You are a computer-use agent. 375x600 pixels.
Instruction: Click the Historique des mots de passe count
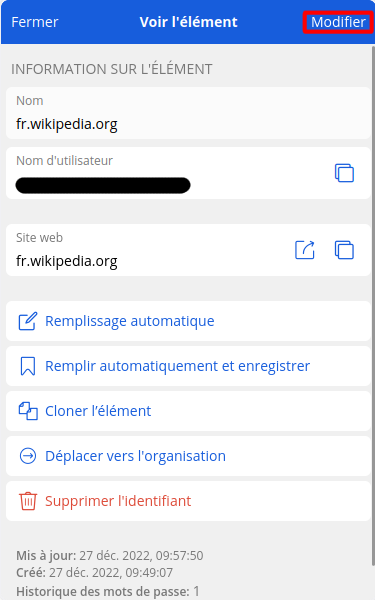(x=196, y=591)
